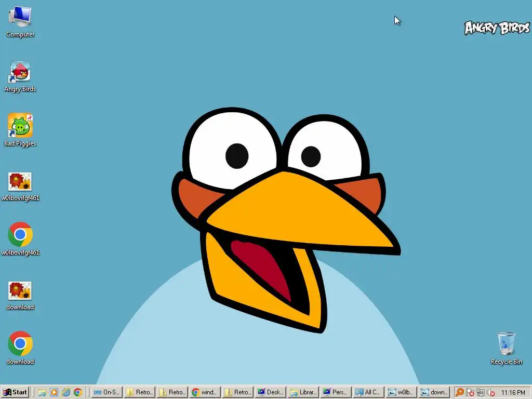Image resolution: width=532 pixels, height=399 pixels.
Task: Switch to the 'down...' image taskbar button
Action: coord(434,392)
